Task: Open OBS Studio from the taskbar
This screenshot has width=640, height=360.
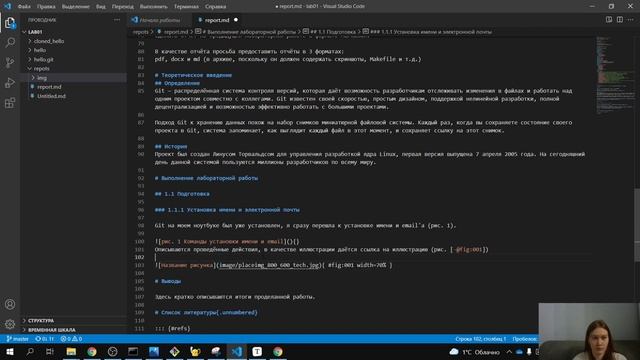Action: 113,351
